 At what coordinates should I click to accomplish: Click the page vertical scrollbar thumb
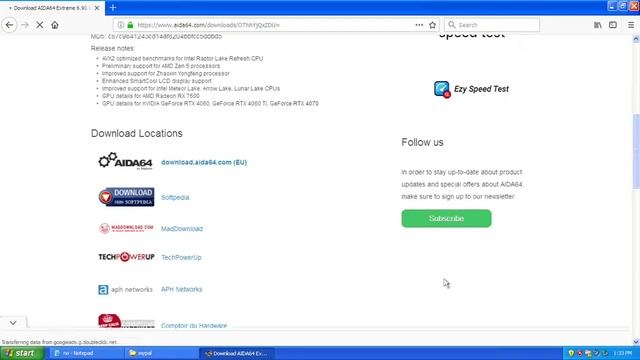(636, 151)
